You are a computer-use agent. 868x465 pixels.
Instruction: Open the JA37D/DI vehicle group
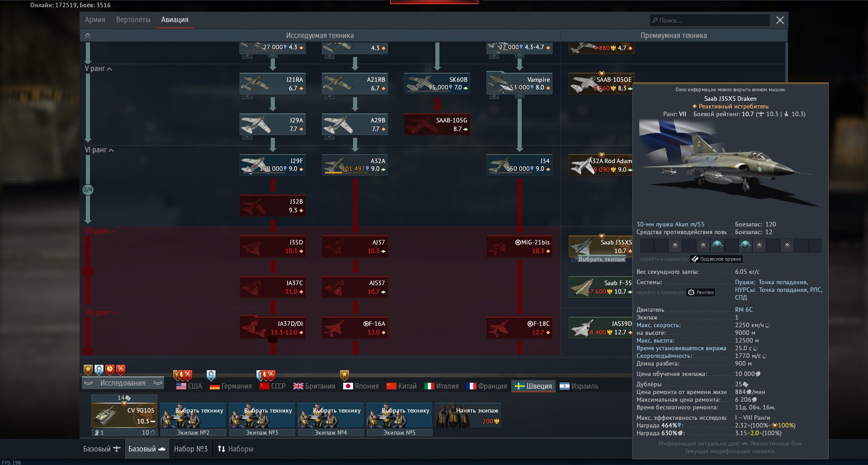(x=273, y=328)
